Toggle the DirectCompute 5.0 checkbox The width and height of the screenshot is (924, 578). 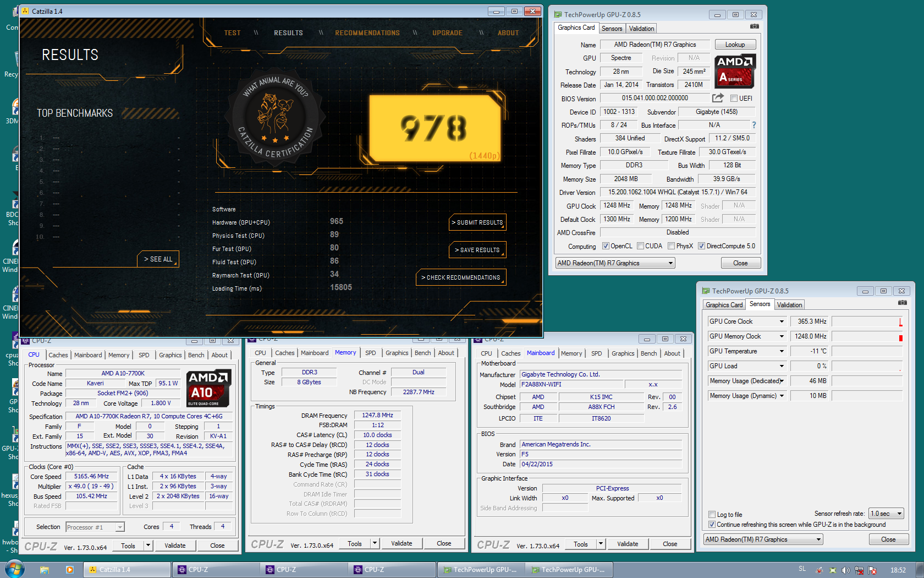[x=701, y=246]
